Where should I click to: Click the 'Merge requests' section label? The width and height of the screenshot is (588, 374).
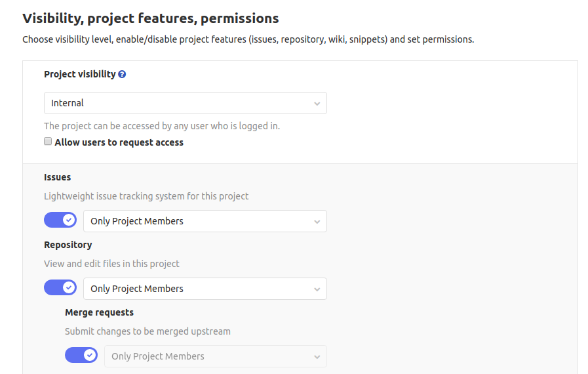[99, 312]
